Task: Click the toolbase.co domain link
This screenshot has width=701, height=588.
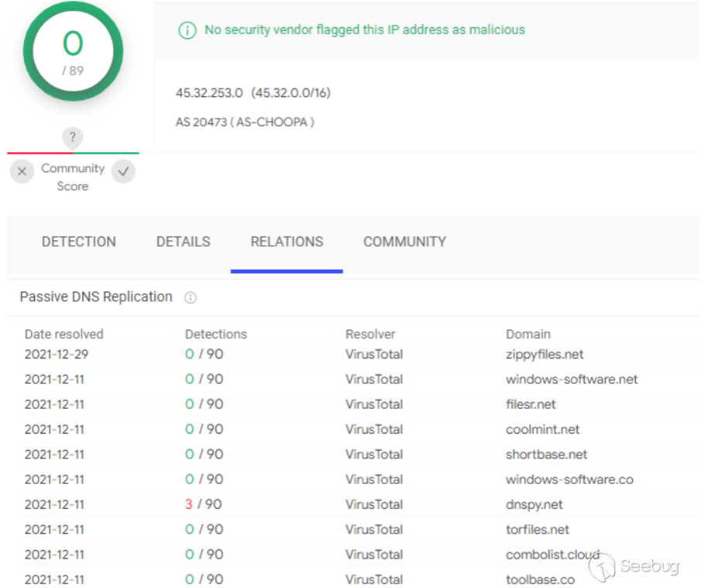Action: coord(540,579)
